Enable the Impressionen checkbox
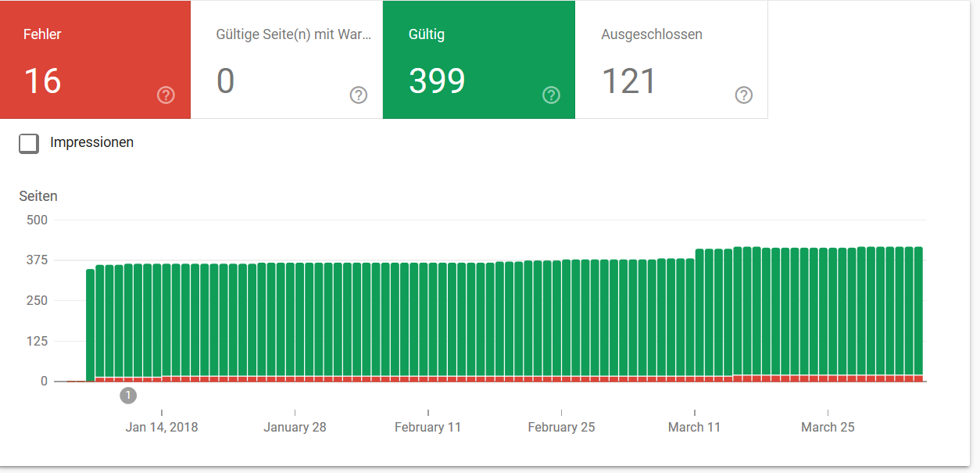Screen dimensions: 980x473 tap(29, 143)
